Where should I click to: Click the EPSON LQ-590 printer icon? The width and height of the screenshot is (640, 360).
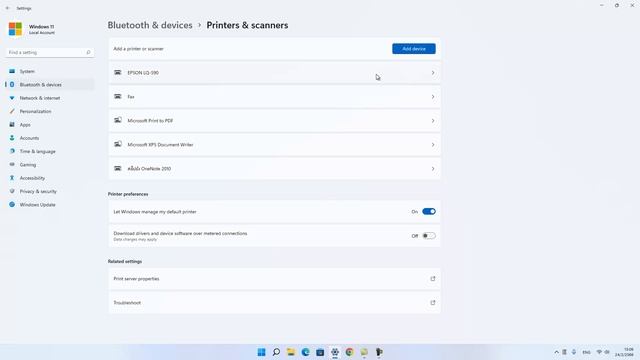coord(118,73)
